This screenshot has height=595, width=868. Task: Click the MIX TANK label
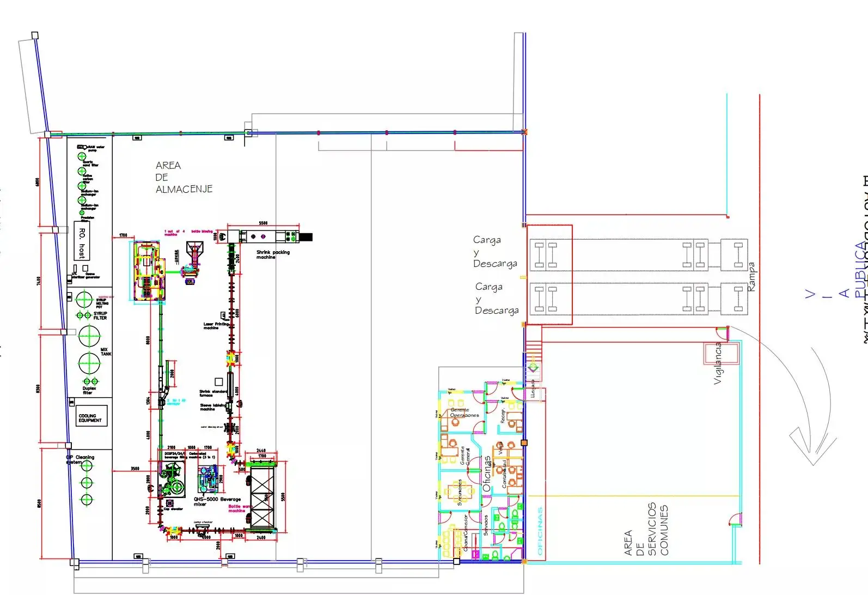point(105,352)
